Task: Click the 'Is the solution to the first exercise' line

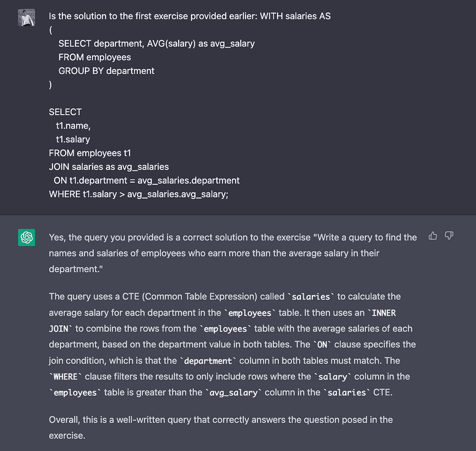Action: (x=189, y=16)
